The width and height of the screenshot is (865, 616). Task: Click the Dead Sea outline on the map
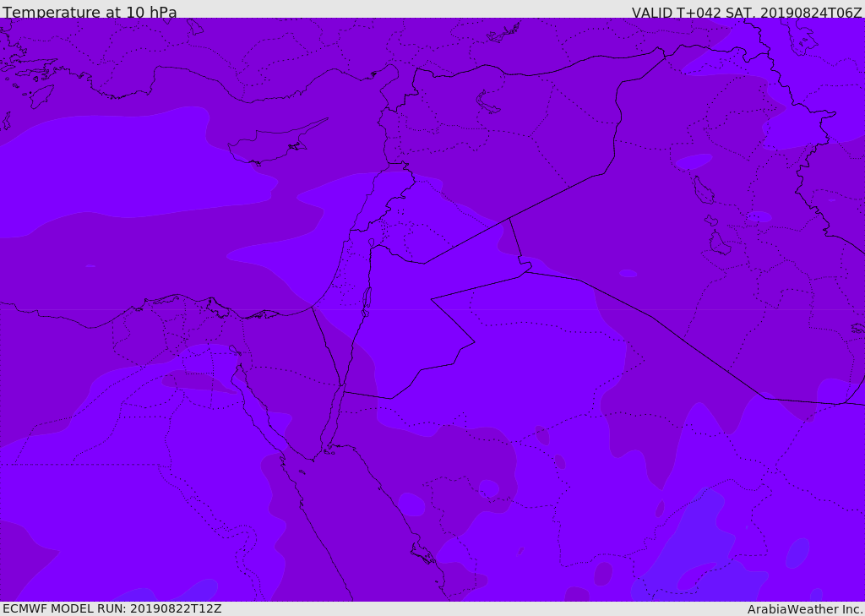coord(367,302)
